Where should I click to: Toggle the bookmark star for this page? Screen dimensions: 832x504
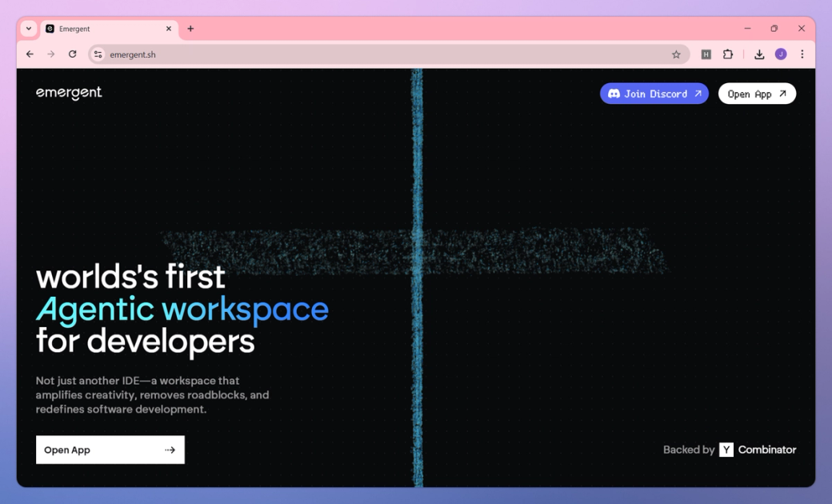pos(675,54)
